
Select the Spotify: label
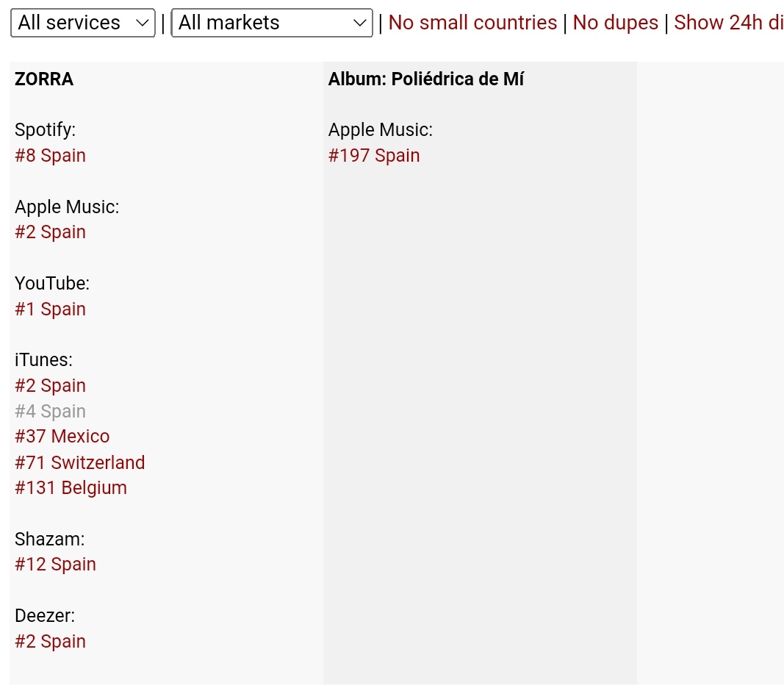pyautogui.click(x=45, y=130)
